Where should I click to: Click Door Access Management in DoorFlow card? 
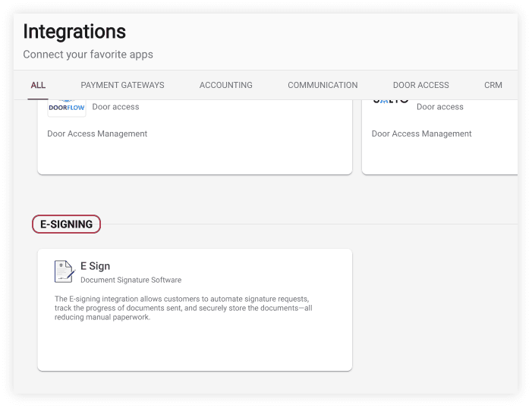pos(97,133)
